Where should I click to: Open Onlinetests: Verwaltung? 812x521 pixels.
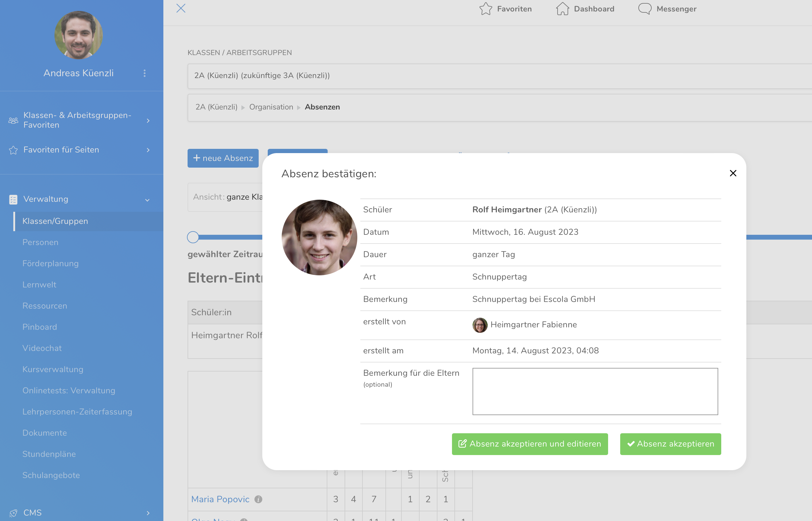[x=69, y=390]
